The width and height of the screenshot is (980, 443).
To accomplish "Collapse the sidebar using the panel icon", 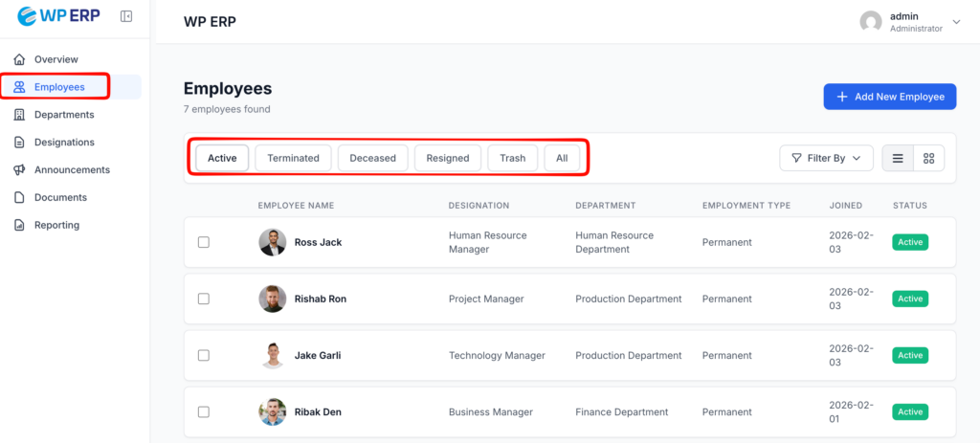I will tap(126, 16).
